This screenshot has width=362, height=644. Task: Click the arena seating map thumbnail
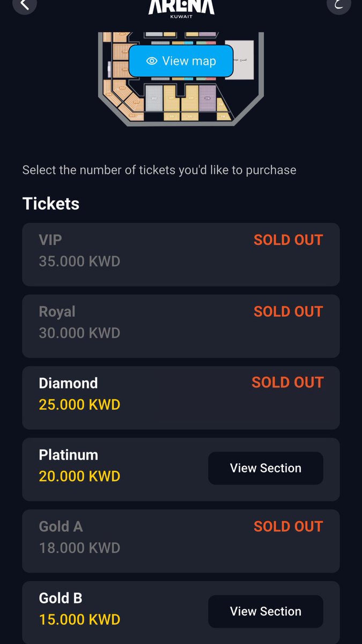(x=181, y=79)
